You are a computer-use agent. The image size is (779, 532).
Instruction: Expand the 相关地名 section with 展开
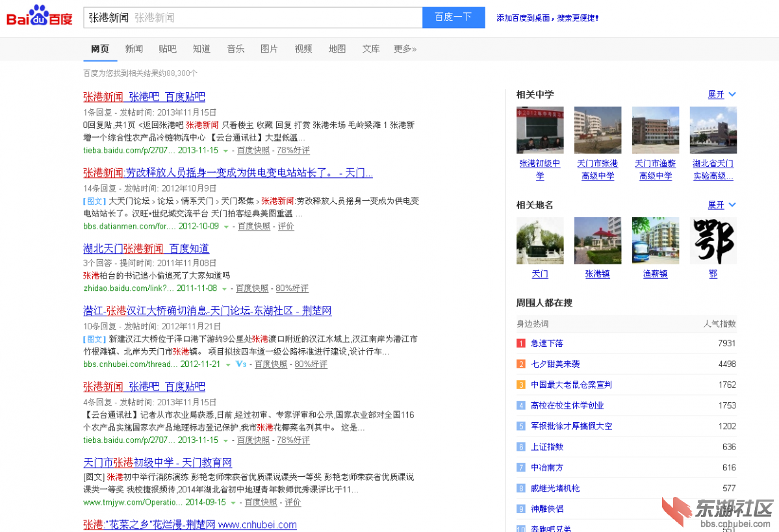point(721,205)
